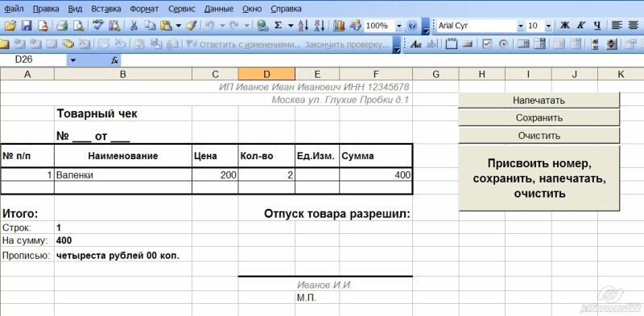
Task: Sort descending with the Я-А icon
Action: tap(320, 26)
